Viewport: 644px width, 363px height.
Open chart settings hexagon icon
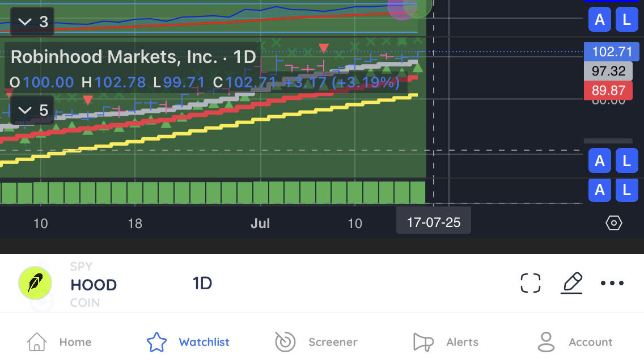(613, 223)
